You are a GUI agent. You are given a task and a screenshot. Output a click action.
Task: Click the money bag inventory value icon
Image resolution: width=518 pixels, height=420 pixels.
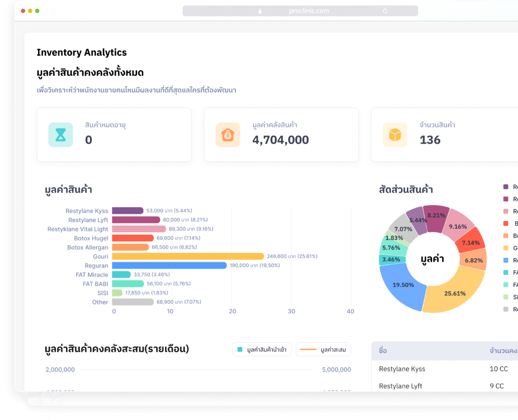click(x=228, y=135)
